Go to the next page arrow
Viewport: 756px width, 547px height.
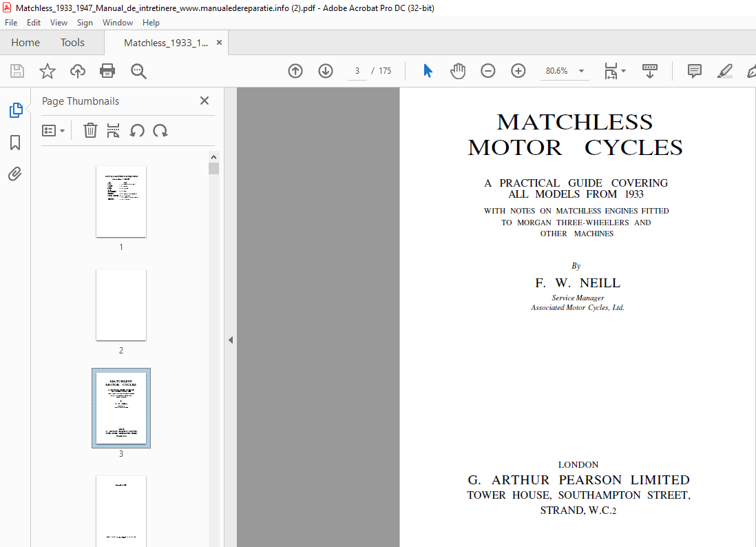[326, 71]
